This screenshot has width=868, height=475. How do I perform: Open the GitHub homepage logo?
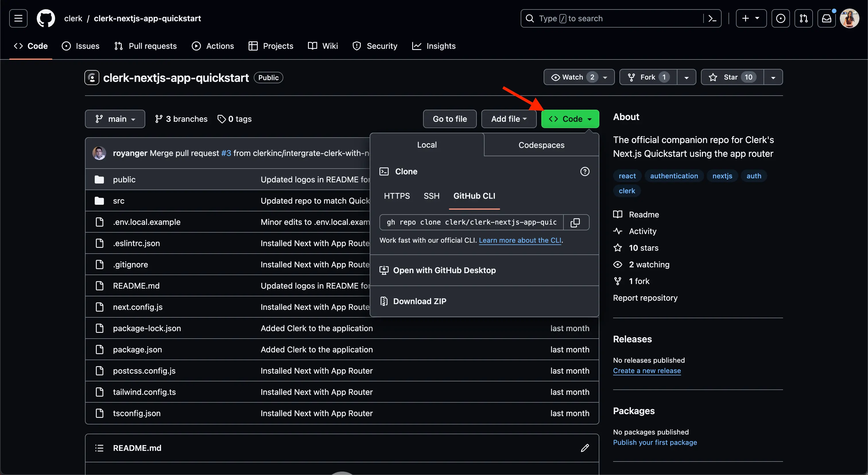tap(46, 18)
